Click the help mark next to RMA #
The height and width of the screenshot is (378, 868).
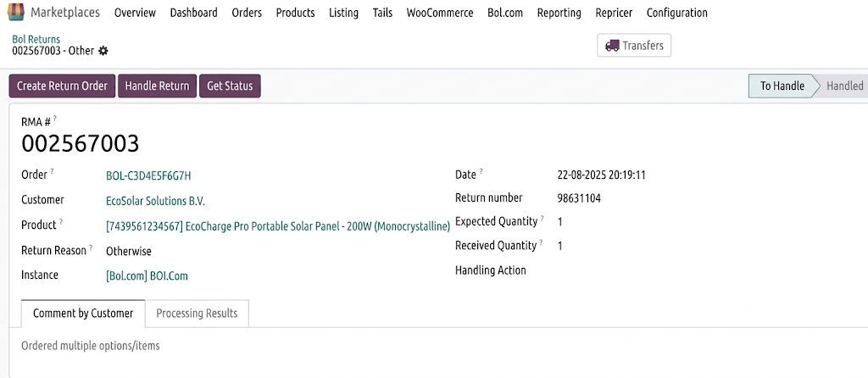tap(55, 118)
